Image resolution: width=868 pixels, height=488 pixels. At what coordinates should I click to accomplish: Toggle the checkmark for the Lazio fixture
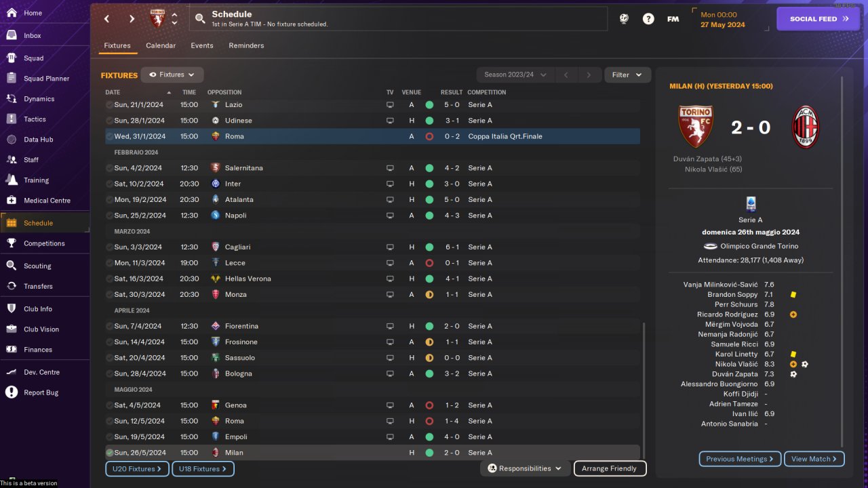109,104
